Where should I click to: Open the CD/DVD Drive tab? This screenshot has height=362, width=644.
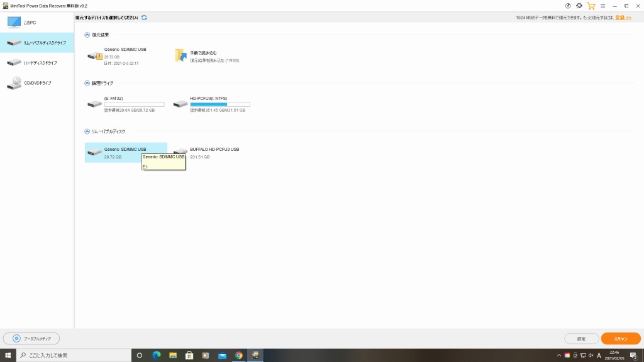click(x=36, y=82)
